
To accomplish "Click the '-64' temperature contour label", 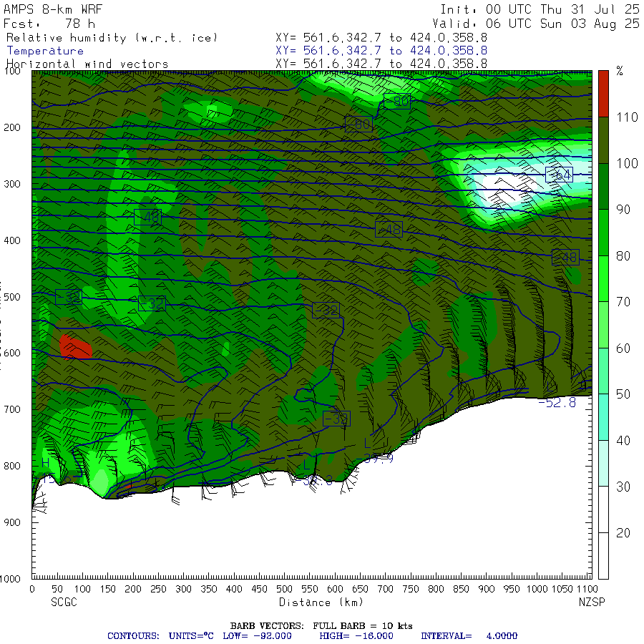I will click(x=559, y=175).
